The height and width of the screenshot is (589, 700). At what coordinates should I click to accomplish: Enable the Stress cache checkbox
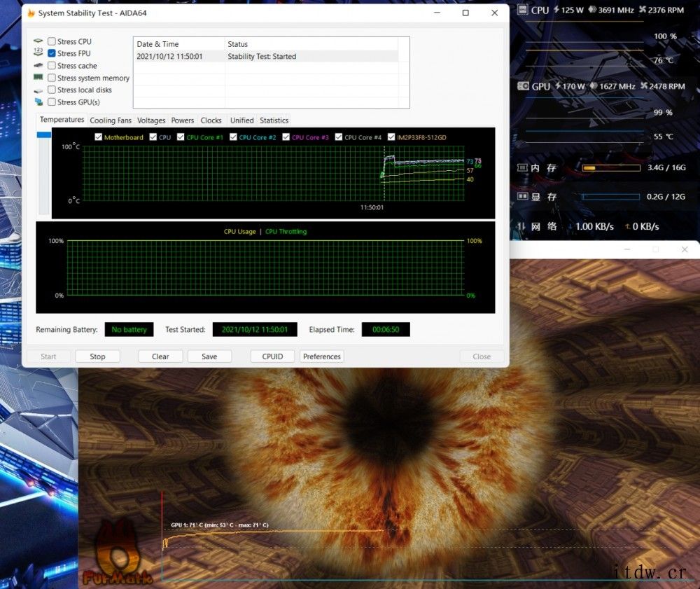pyautogui.click(x=52, y=66)
